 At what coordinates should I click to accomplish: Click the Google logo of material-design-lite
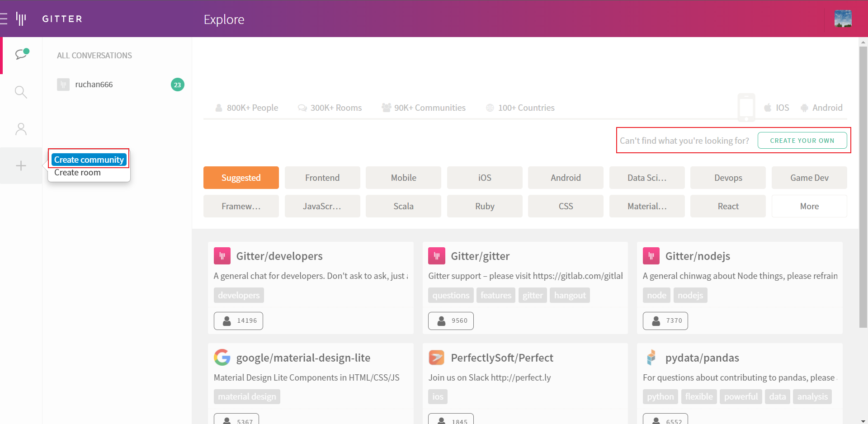coord(222,358)
